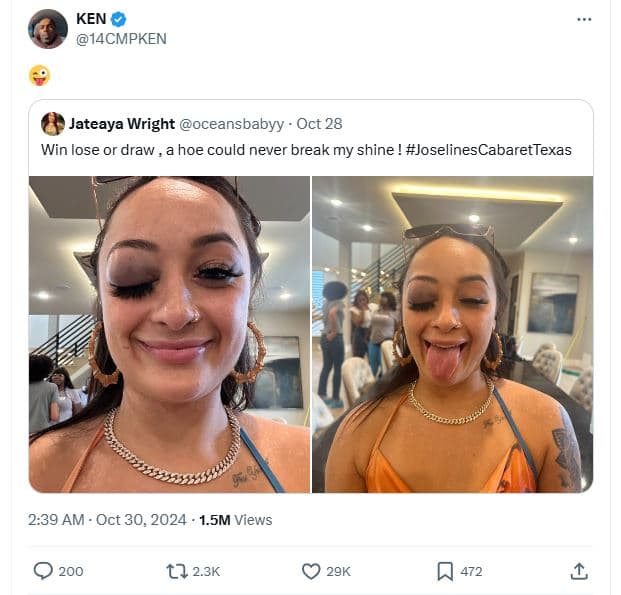The image size is (621, 595).
Task: Click the reply speech bubble icon
Action: tap(43, 571)
